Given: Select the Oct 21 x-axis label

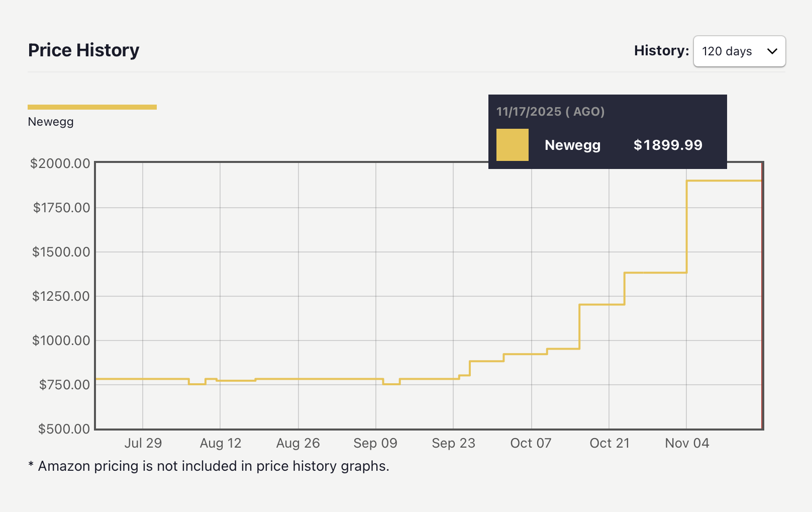Looking at the screenshot, I should tap(609, 443).
